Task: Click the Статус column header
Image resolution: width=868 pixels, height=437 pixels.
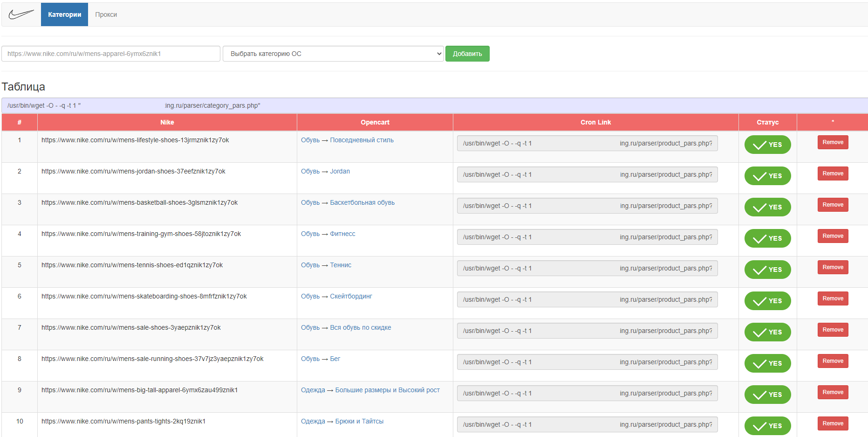Action: coord(767,122)
